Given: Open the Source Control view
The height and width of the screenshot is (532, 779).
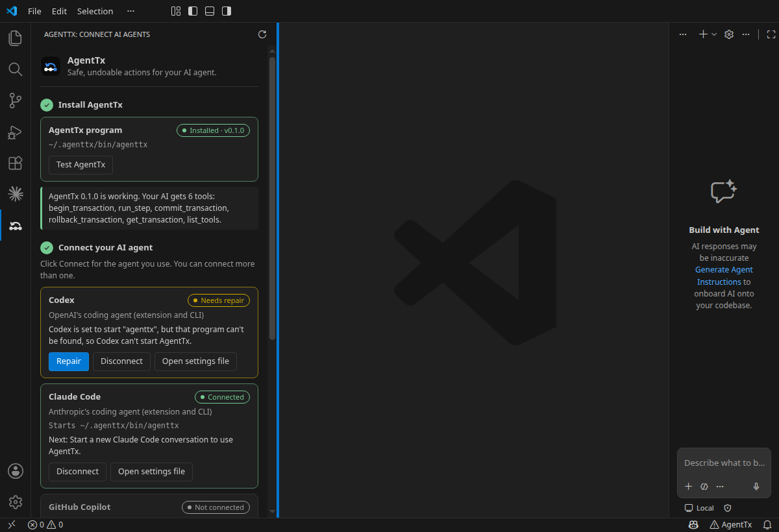Looking at the screenshot, I should [x=15, y=101].
